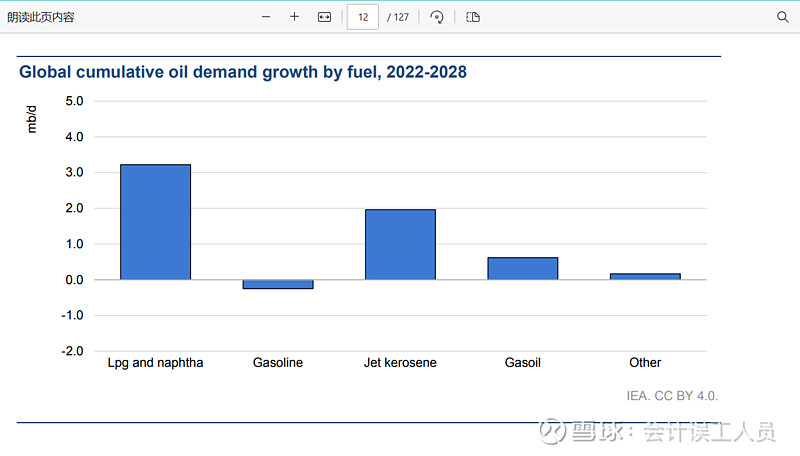Viewport: 800px width, 456px height.
Task: Click the '3.0' y-axis value
Action: point(74,172)
